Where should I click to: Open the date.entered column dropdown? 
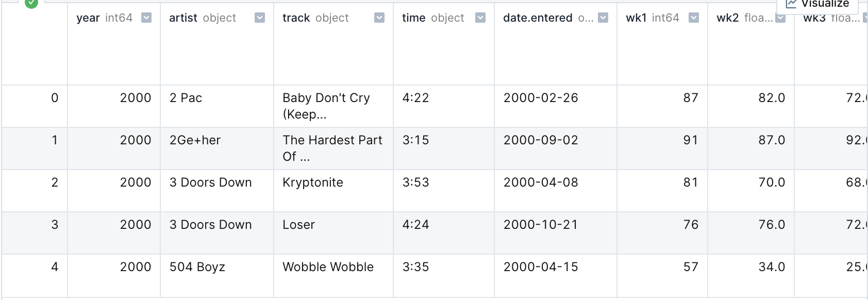[603, 18]
